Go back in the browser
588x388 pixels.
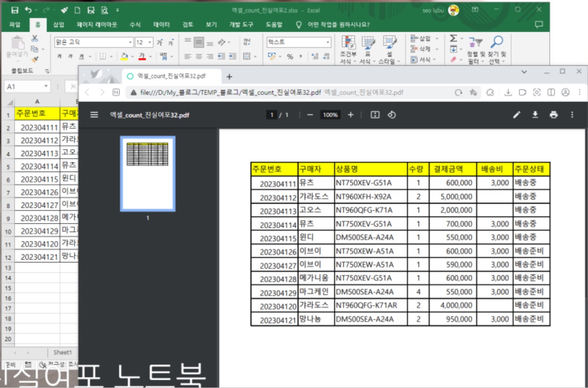87,93
